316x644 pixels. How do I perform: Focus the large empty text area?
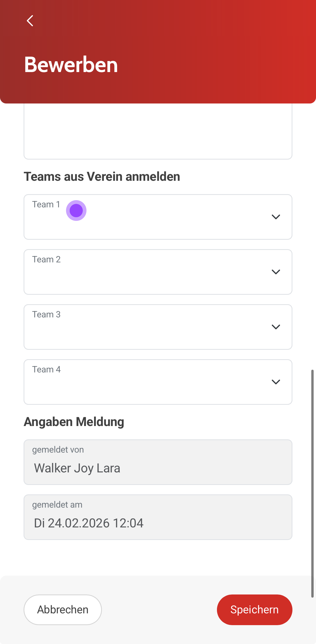pyautogui.click(x=158, y=131)
